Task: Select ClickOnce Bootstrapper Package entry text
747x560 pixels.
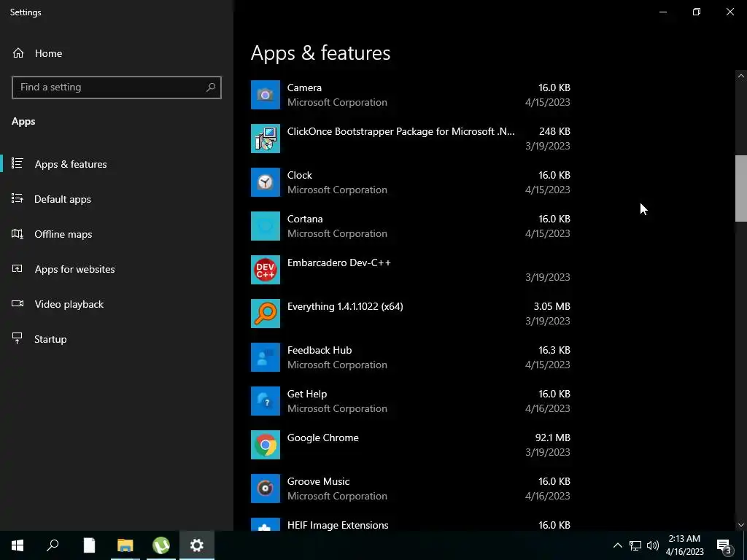Action: 400,131
